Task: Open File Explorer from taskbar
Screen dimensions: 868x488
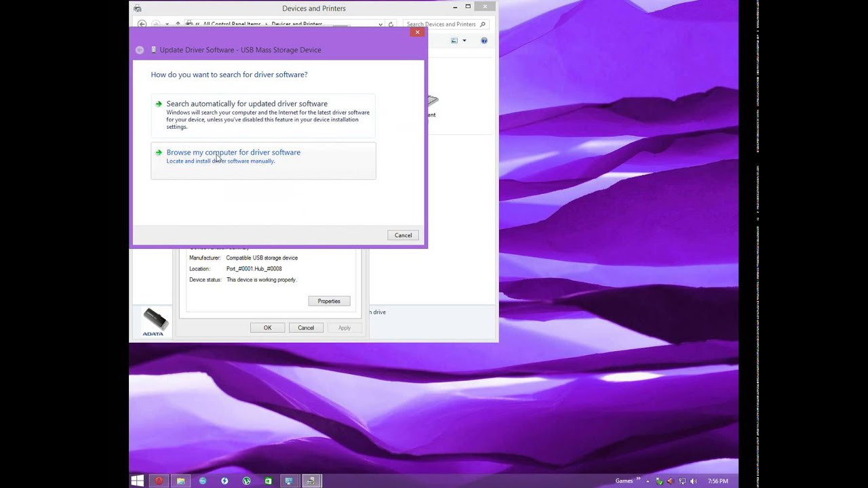Action: click(x=180, y=481)
